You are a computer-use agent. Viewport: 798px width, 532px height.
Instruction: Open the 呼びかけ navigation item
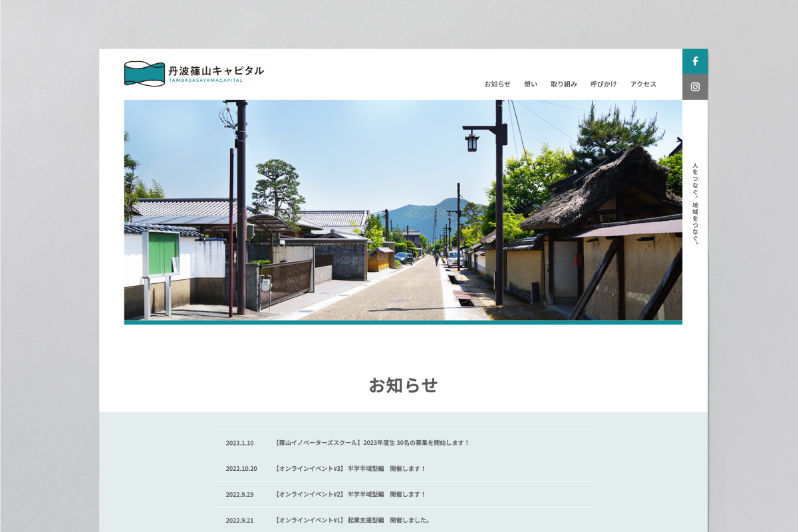(x=602, y=84)
